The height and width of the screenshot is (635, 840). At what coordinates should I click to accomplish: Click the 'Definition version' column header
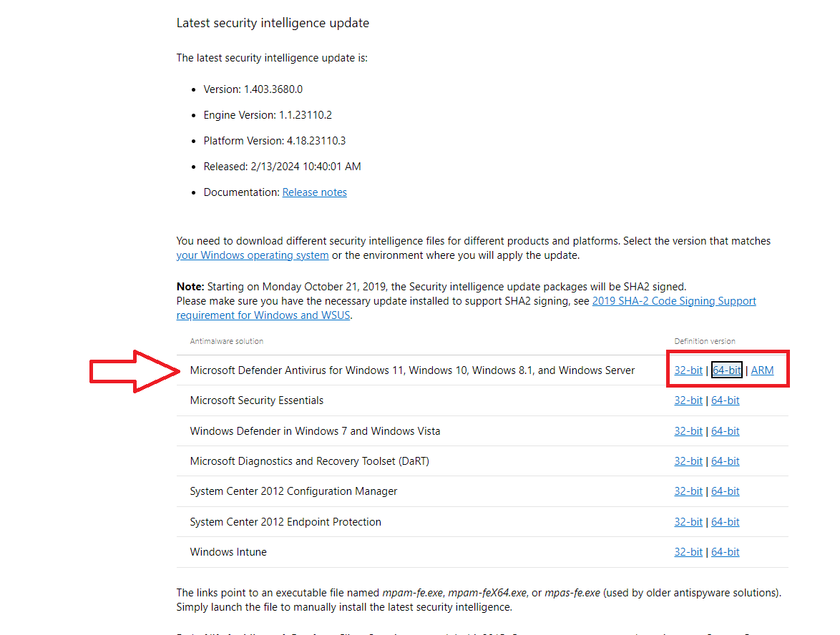tap(705, 341)
